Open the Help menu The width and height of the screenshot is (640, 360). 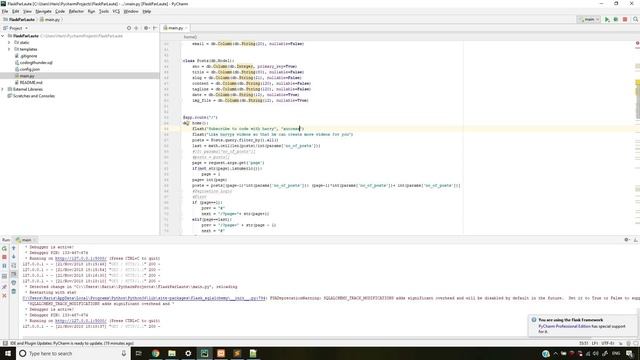(147, 11)
